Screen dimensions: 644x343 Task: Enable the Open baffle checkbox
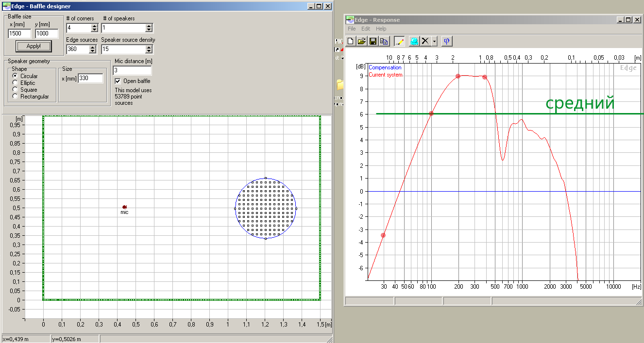click(118, 81)
